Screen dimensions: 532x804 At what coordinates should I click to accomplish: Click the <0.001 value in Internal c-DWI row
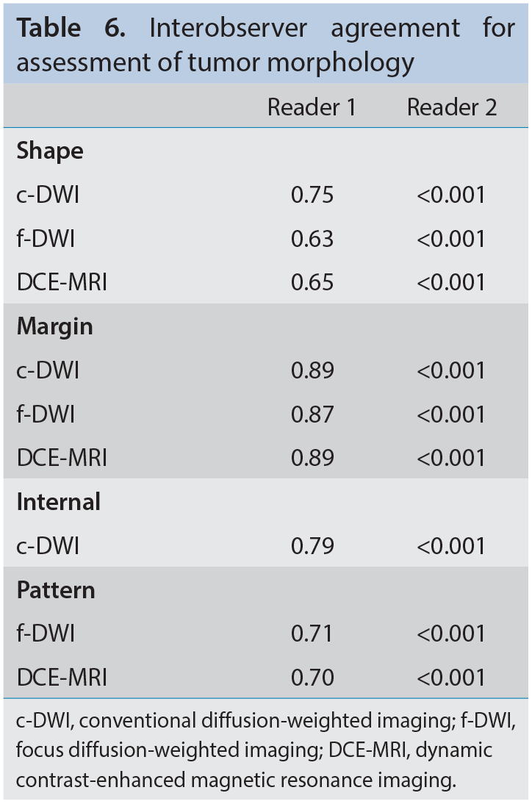pos(450,546)
